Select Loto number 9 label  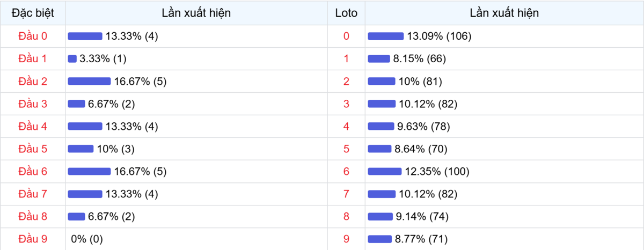tap(346, 239)
